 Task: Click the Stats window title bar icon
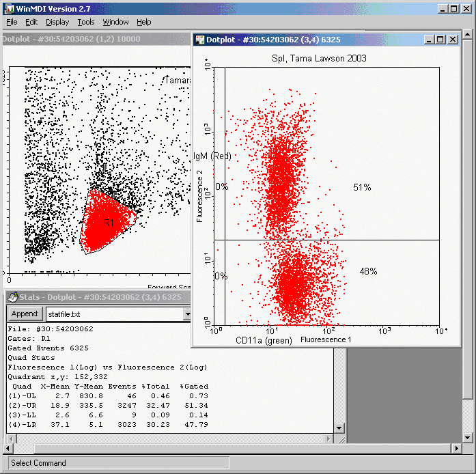[12, 297]
